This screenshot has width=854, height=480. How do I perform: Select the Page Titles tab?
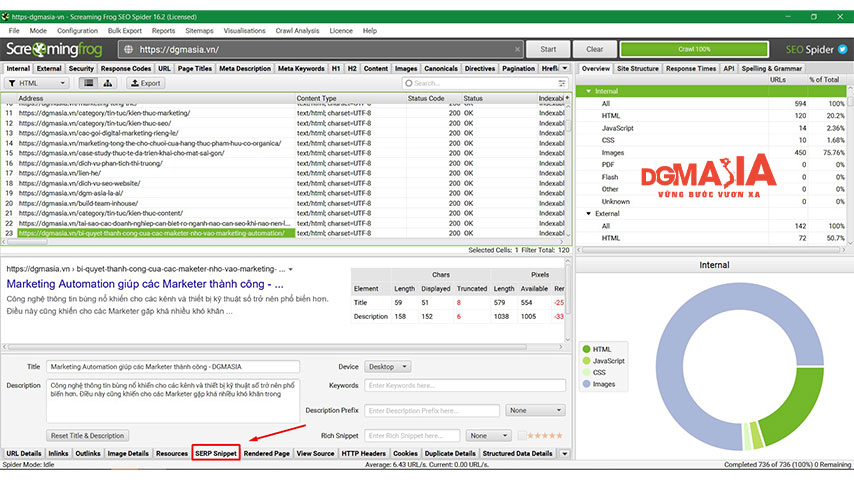(194, 69)
